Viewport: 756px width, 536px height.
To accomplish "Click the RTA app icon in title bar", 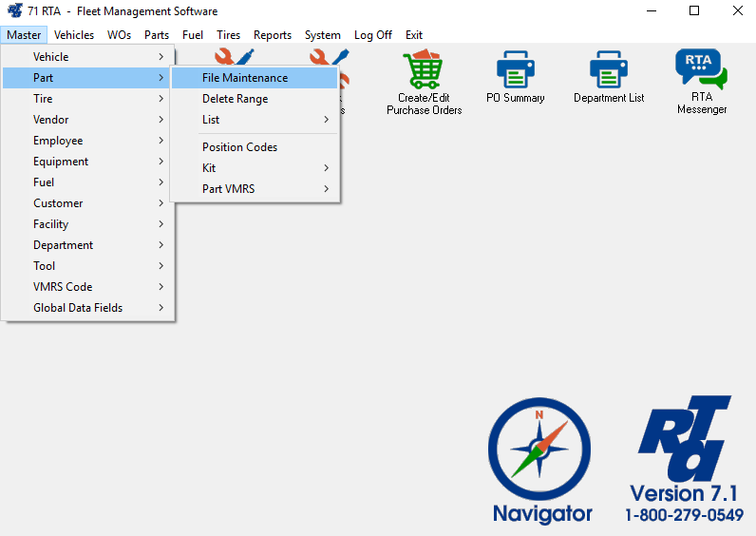I will 14,11.
